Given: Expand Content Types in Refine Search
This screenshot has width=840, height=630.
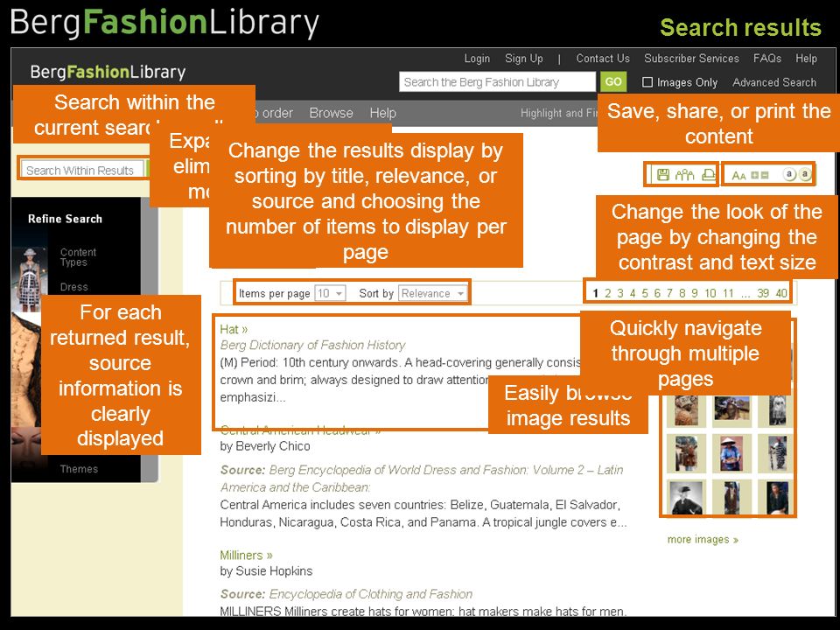Looking at the screenshot, I should 78,257.
